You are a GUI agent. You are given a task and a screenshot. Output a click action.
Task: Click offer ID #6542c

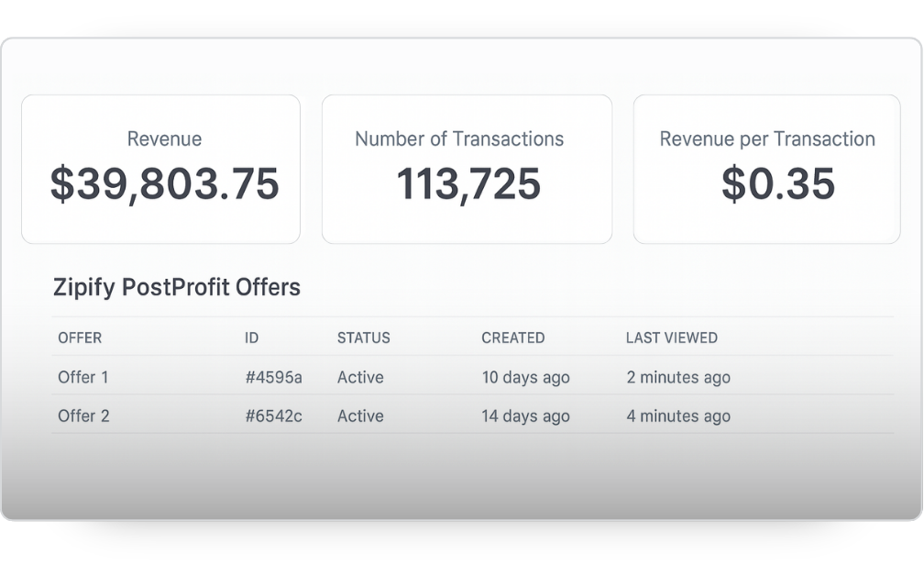pyautogui.click(x=273, y=415)
